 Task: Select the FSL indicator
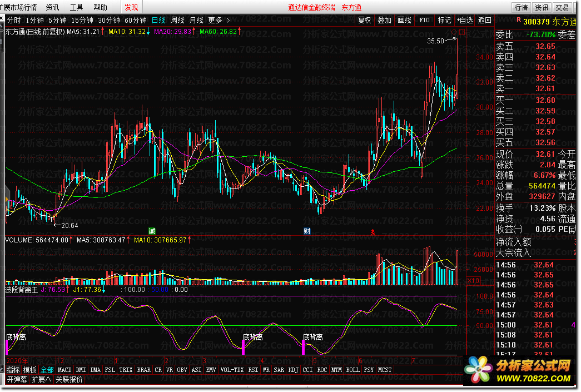tap(110, 370)
